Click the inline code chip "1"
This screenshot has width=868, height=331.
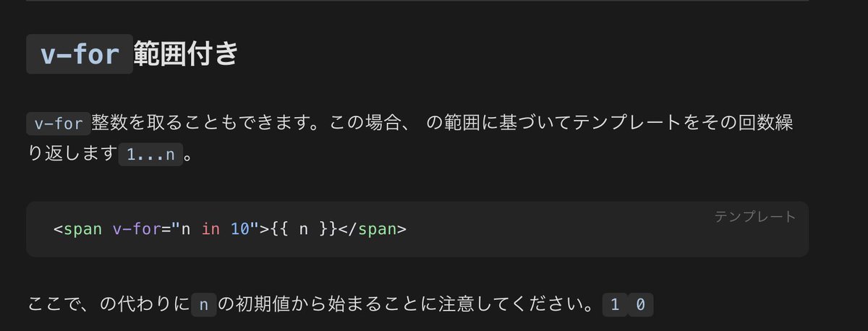[x=614, y=306]
